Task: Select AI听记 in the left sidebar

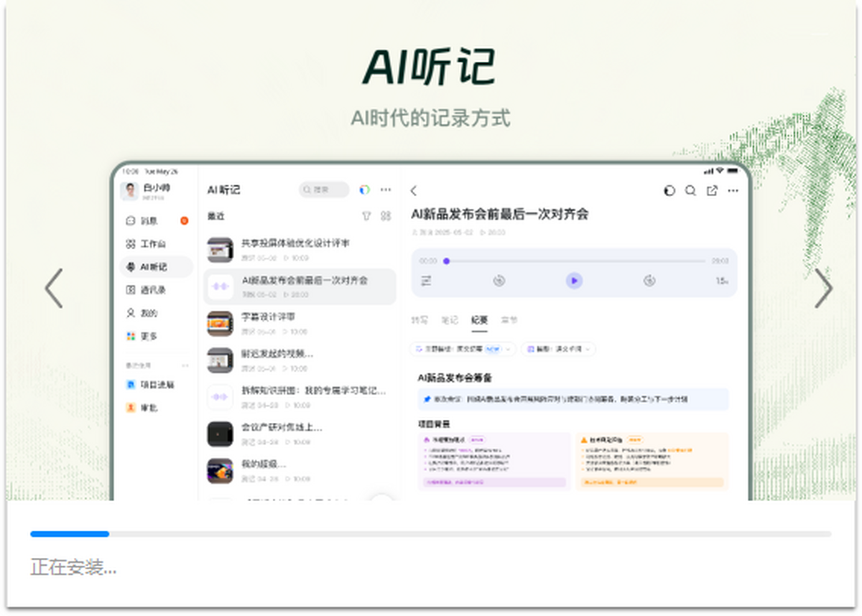Action: 155,266
